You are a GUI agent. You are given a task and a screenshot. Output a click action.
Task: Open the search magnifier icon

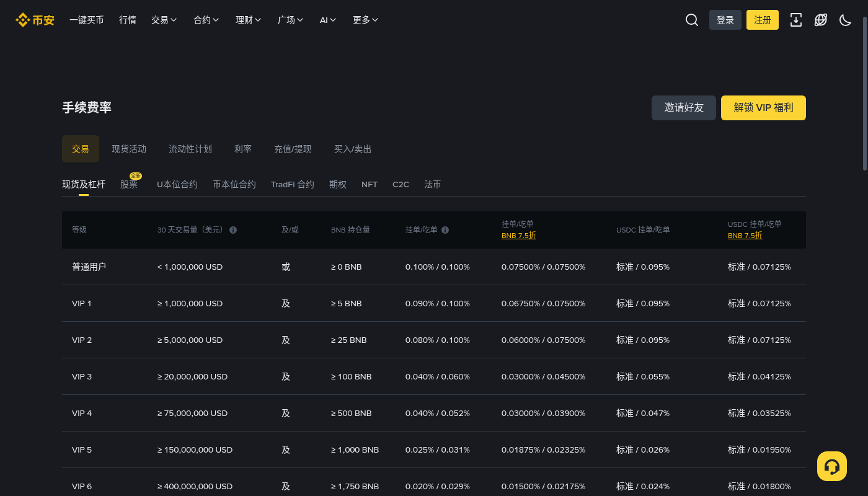[x=692, y=20]
